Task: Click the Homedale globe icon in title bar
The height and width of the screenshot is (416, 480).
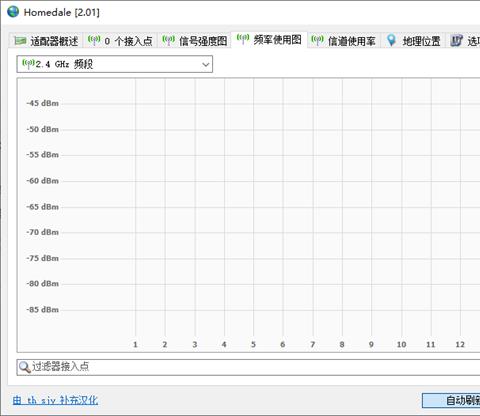Action: click(x=13, y=12)
